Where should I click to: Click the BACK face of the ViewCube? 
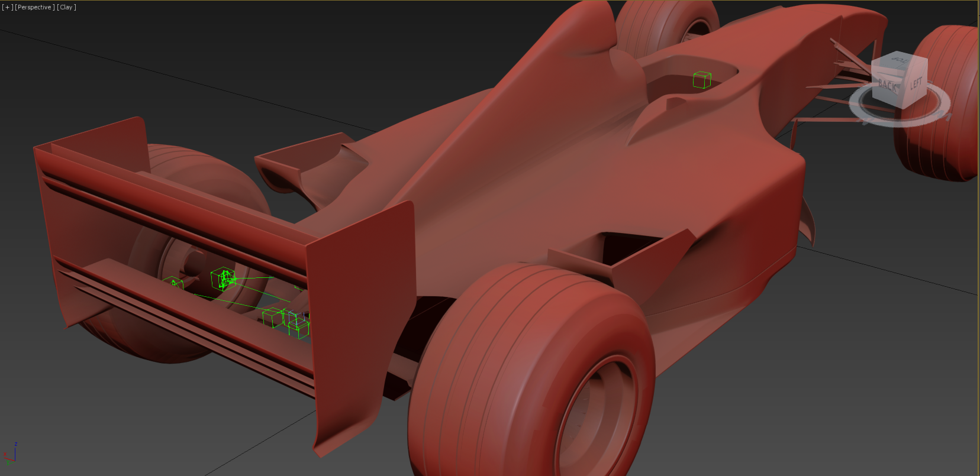(x=886, y=85)
